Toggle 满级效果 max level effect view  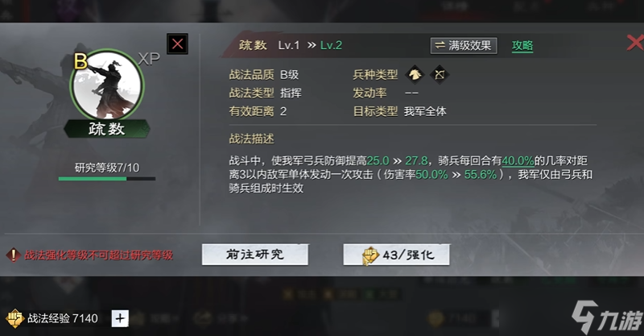click(x=464, y=46)
